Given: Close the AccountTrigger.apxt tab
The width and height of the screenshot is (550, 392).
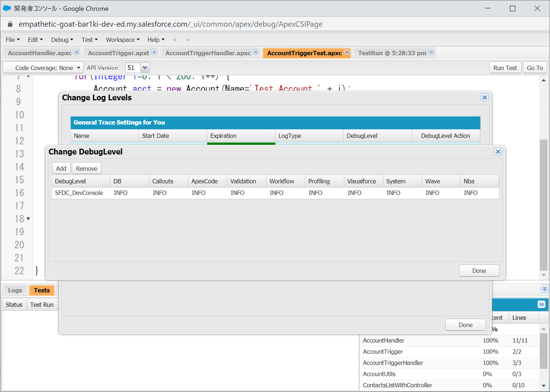Looking at the screenshot, I should click(x=154, y=52).
